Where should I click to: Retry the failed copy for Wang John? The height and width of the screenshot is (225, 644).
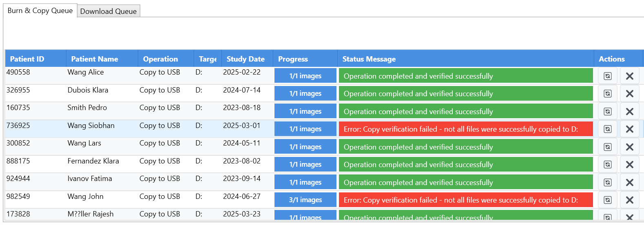[608, 200]
